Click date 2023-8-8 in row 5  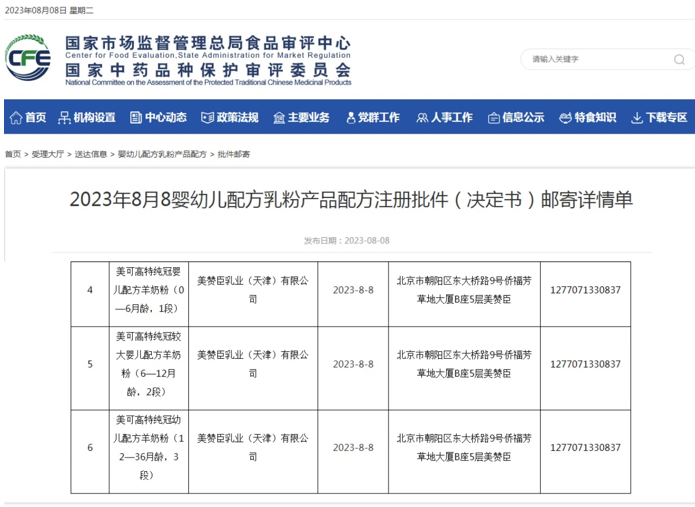353,364
